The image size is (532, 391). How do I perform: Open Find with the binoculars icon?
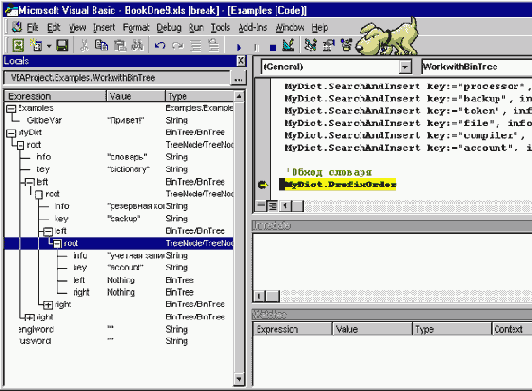point(137,45)
